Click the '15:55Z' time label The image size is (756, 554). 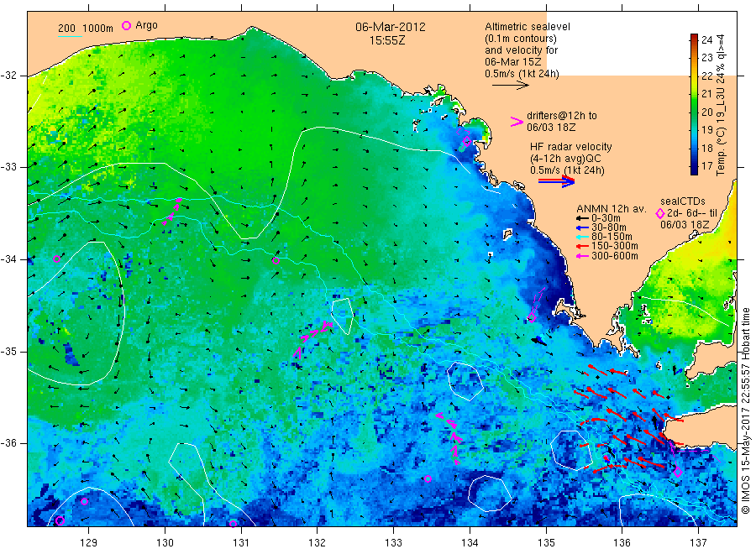[387, 40]
